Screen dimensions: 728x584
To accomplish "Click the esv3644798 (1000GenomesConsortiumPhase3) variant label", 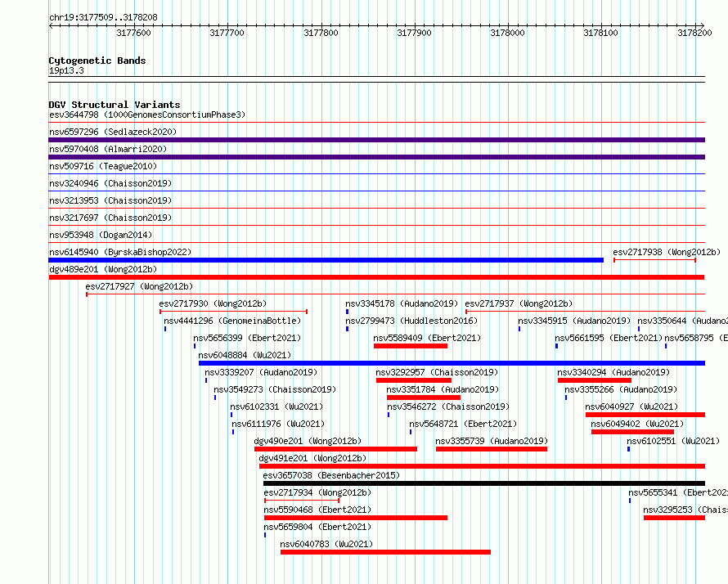I will pos(146,115).
